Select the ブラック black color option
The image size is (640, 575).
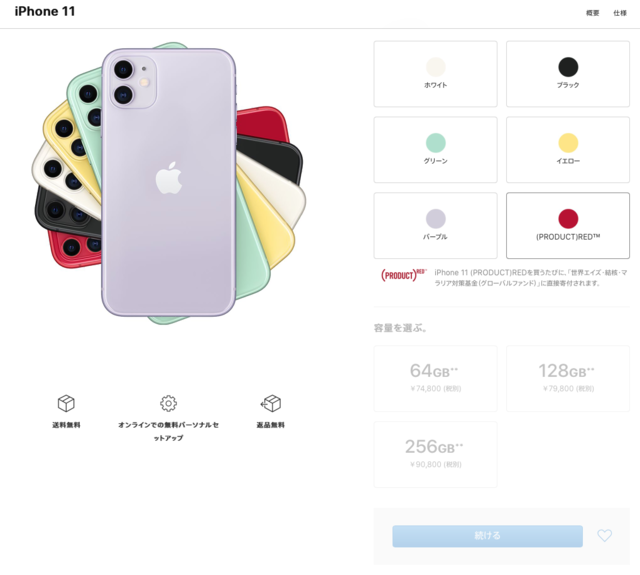[568, 74]
